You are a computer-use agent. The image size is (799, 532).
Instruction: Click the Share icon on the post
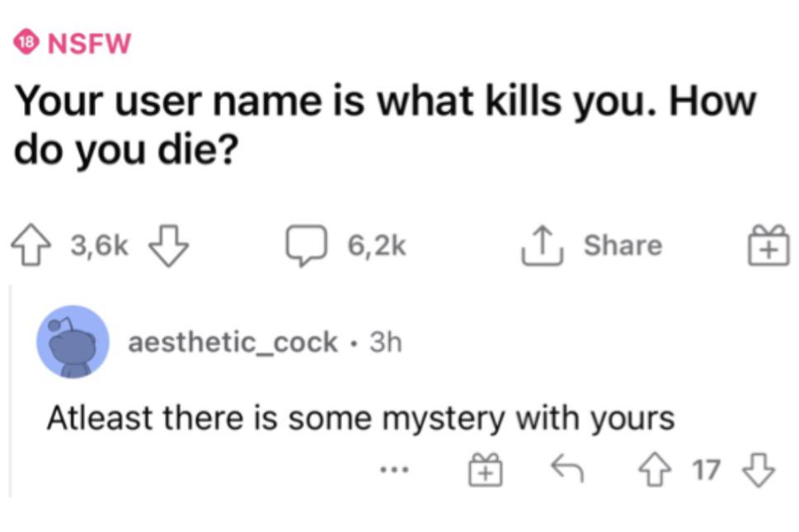pos(543,242)
